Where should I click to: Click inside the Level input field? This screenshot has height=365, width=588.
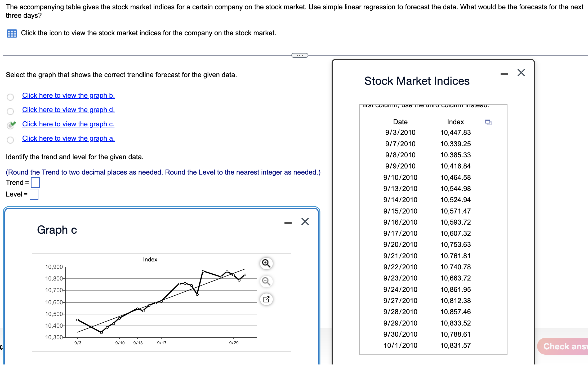tap(34, 194)
